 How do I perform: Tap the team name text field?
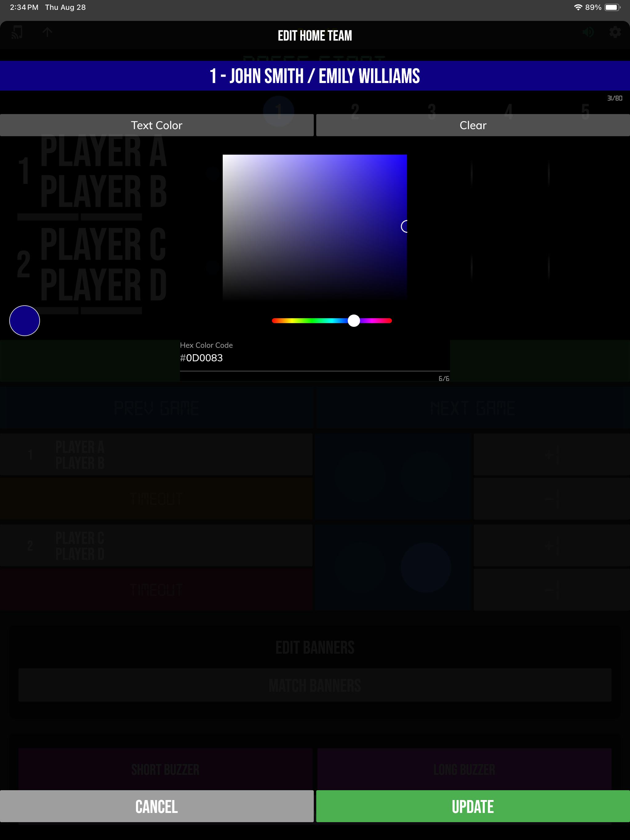[315, 76]
